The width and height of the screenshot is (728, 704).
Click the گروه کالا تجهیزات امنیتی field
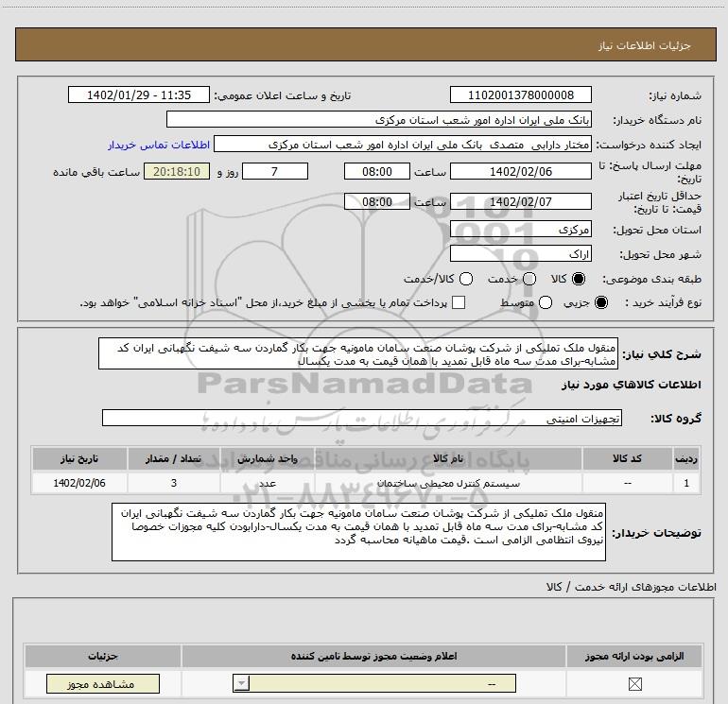pos(362,418)
